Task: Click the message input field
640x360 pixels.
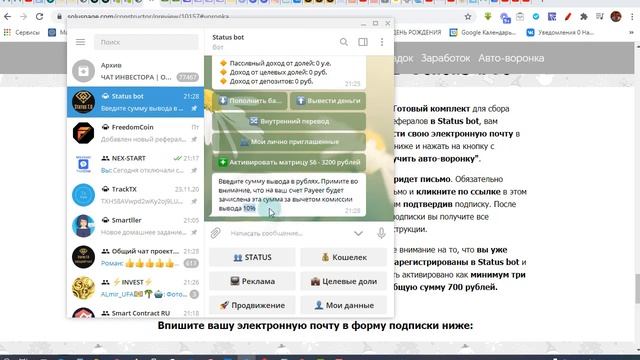Action: [288, 233]
